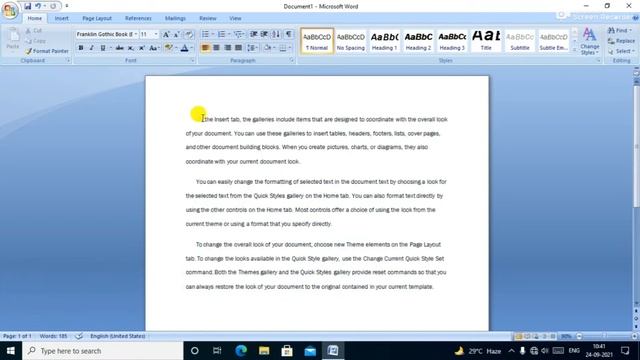Sort the selected text alphabetically
The image size is (640, 360).
[276, 34]
